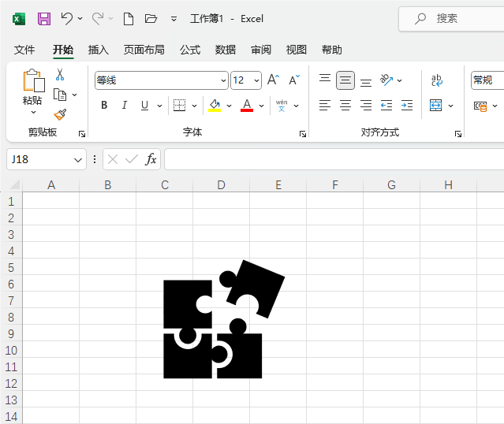Open 字体 dialog launcher
This screenshot has width=504, height=424.
point(302,134)
